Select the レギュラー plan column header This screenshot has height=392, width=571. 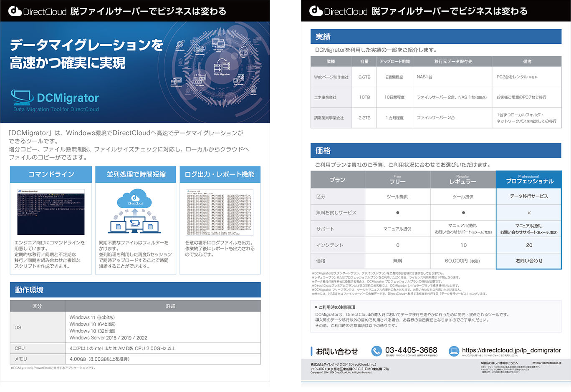463,180
